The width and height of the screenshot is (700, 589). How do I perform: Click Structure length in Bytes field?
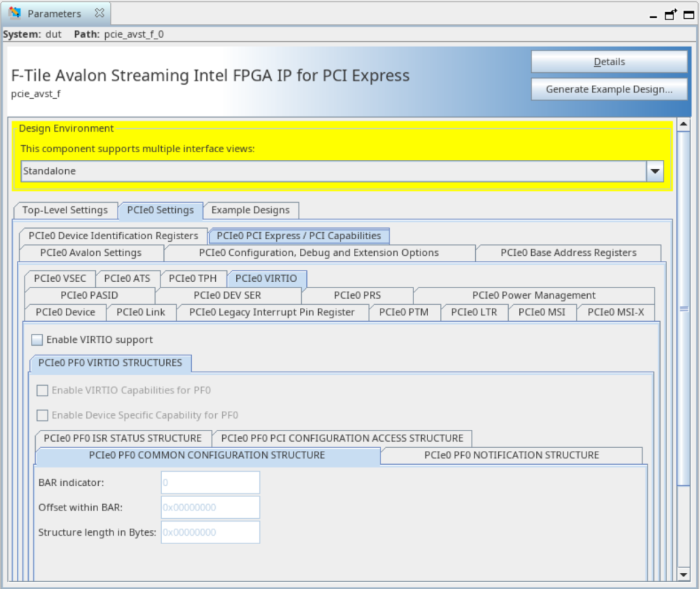pyautogui.click(x=210, y=532)
